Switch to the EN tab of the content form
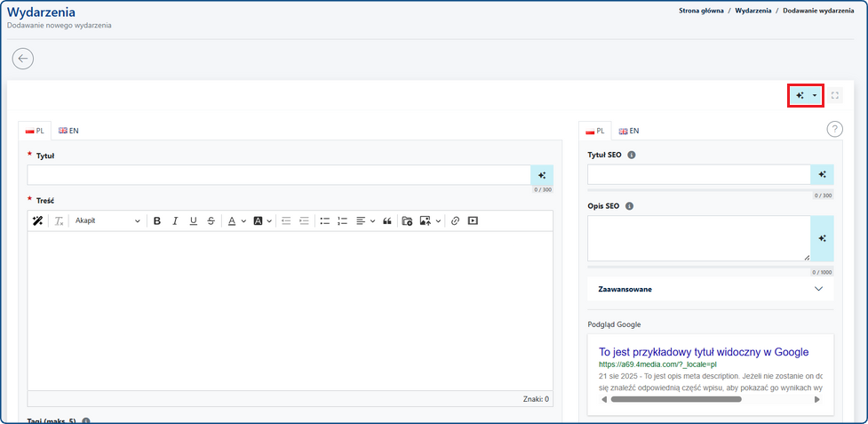The width and height of the screenshot is (868, 424). point(68,131)
